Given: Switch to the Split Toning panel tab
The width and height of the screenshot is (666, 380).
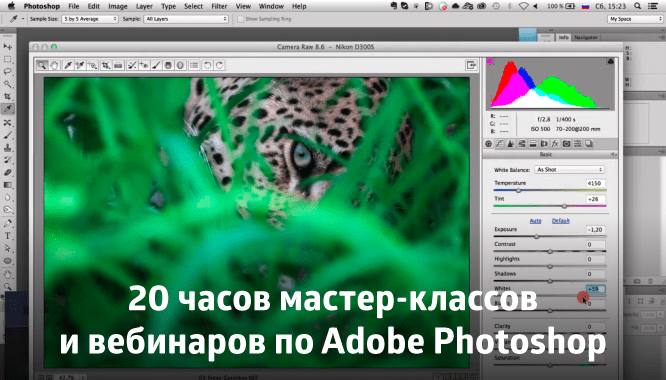Looking at the screenshot, I should tap(533, 144).
